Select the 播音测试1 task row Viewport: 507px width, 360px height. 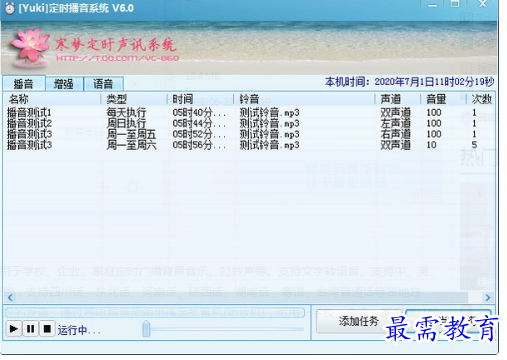[x=249, y=113]
